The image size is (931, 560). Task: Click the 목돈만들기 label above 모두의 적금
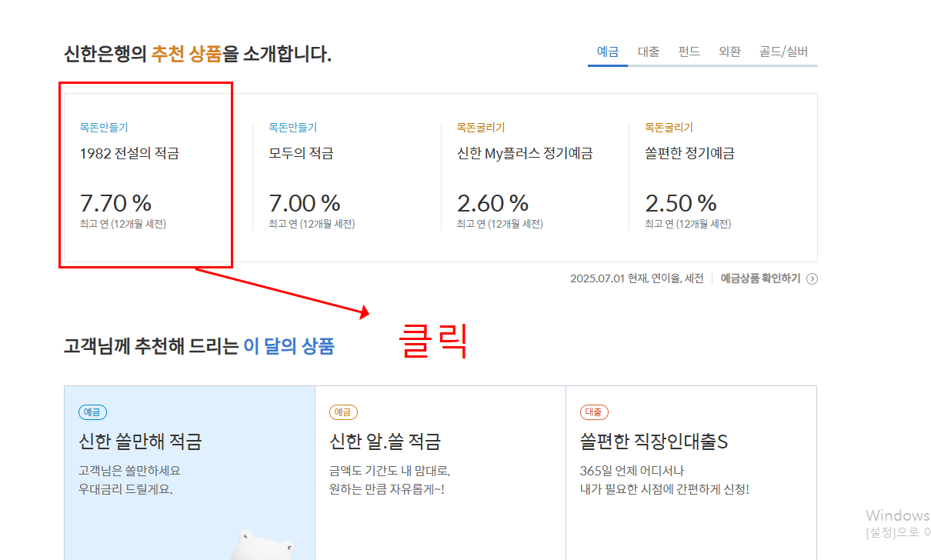(292, 128)
